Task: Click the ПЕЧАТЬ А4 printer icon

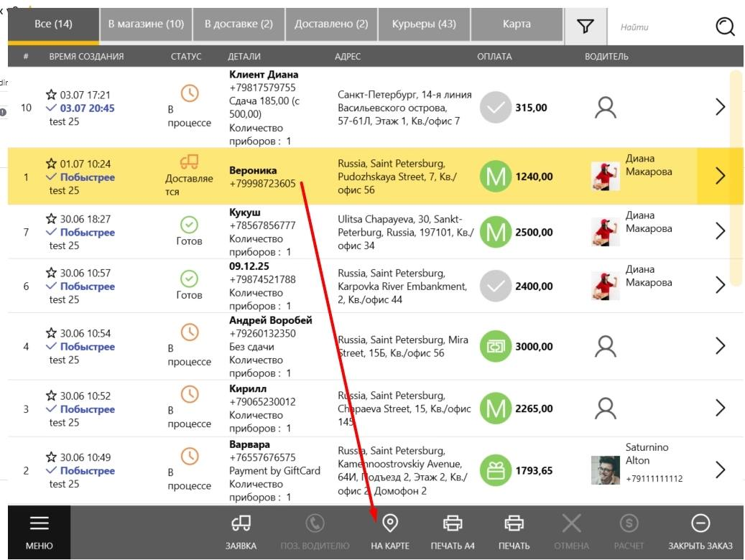Action: pos(453,523)
